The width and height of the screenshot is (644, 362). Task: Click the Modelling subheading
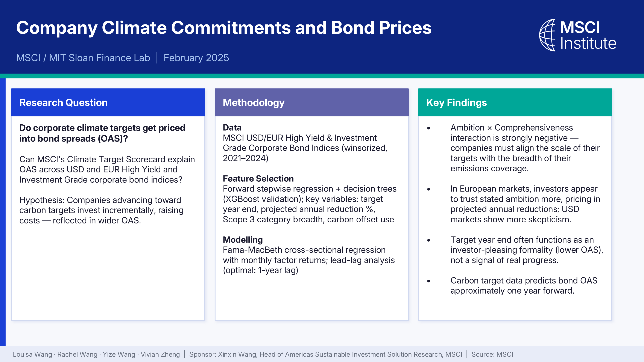[243, 240]
